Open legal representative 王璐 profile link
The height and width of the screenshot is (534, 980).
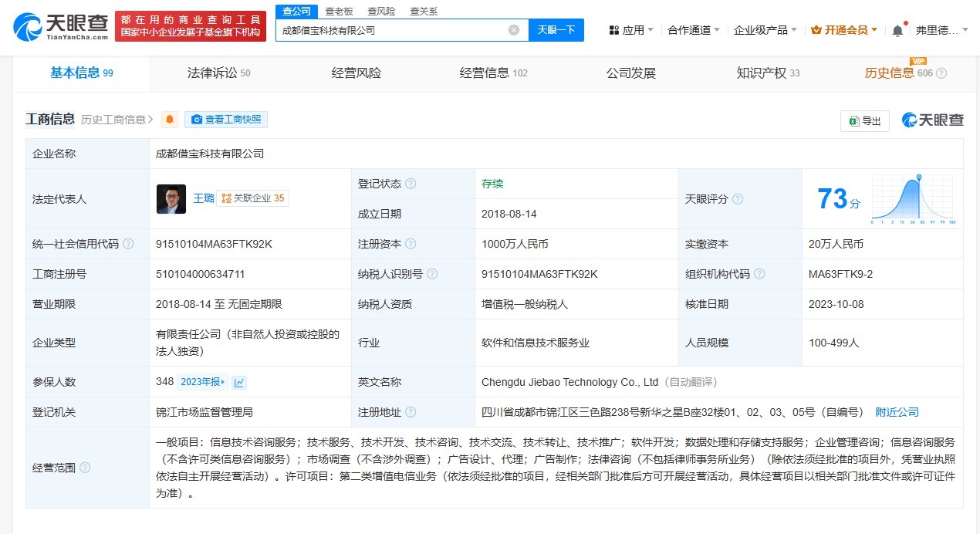[x=201, y=198]
